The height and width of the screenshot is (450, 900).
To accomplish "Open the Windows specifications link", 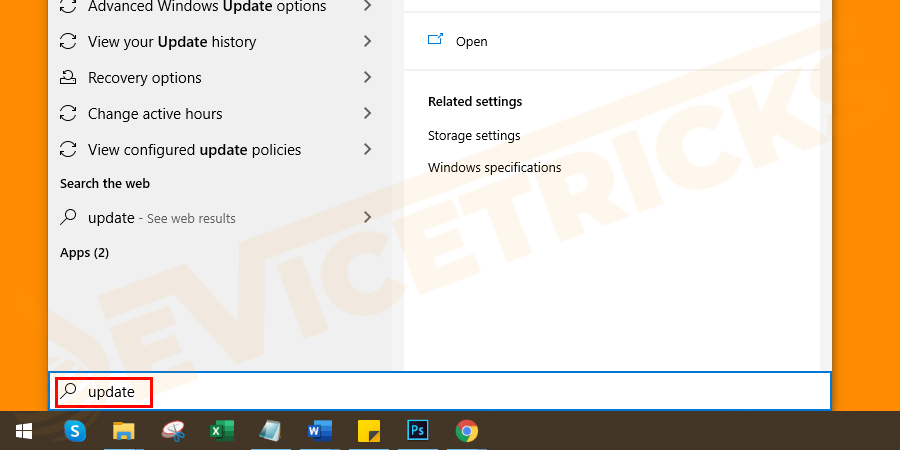I will pos(495,168).
